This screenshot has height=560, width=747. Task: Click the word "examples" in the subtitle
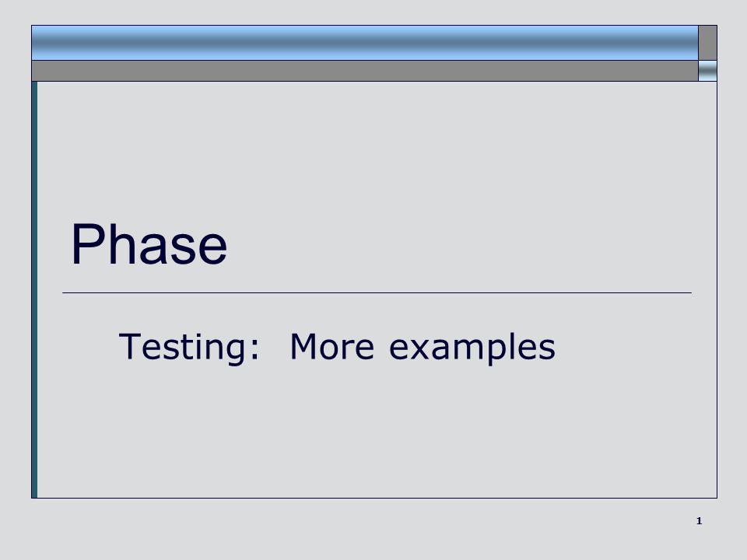[x=472, y=348]
